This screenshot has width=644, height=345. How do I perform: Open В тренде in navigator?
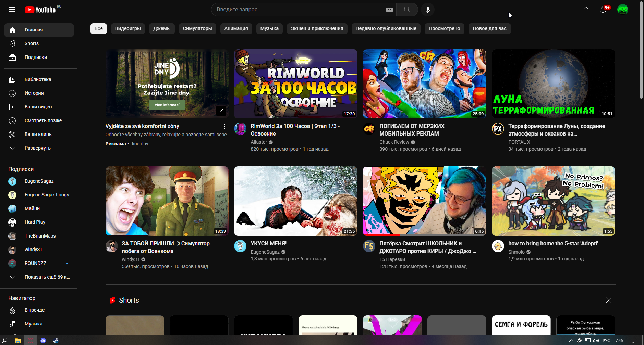click(x=39, y=310)
